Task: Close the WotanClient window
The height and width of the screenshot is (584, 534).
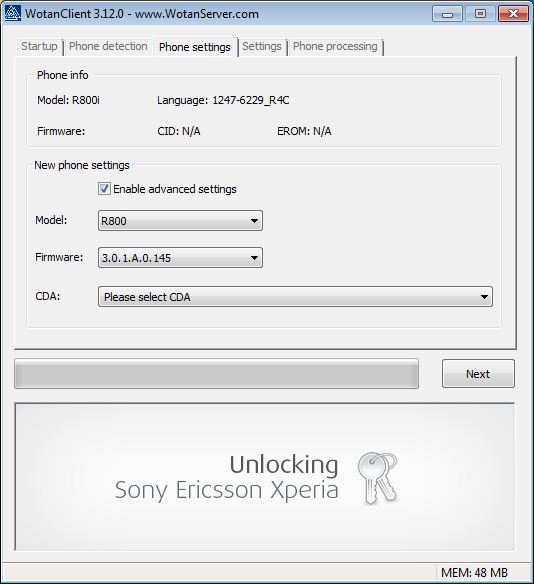Action: pos(513,14)
